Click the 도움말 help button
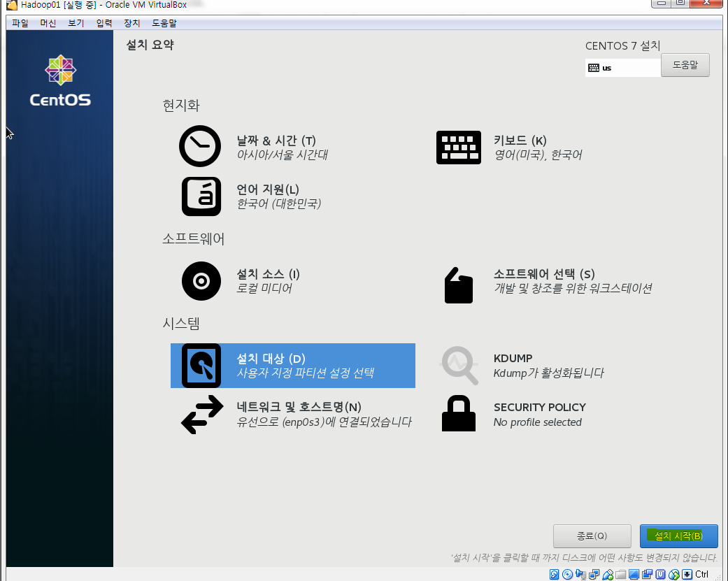Viewport: 728px width, 581px height. (x=685, y=65)
